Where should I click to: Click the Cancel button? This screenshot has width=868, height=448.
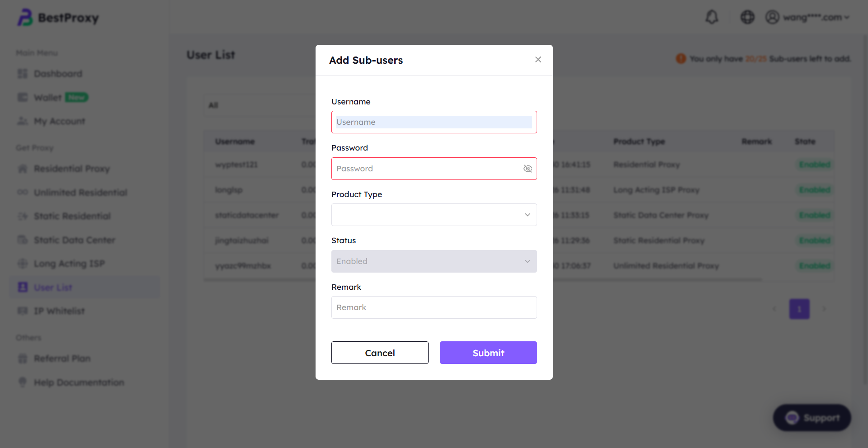tap(380, 353)
